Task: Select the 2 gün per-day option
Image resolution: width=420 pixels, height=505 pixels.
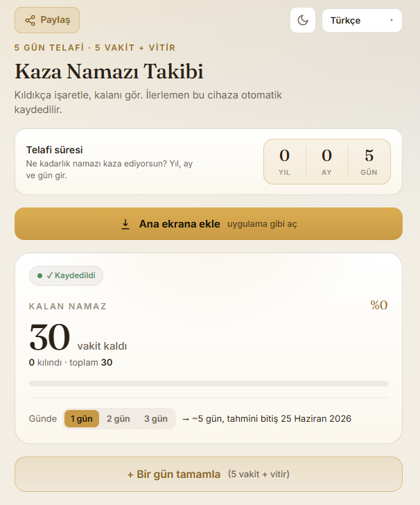Action: pyautogui.click(x=119, y=419)
